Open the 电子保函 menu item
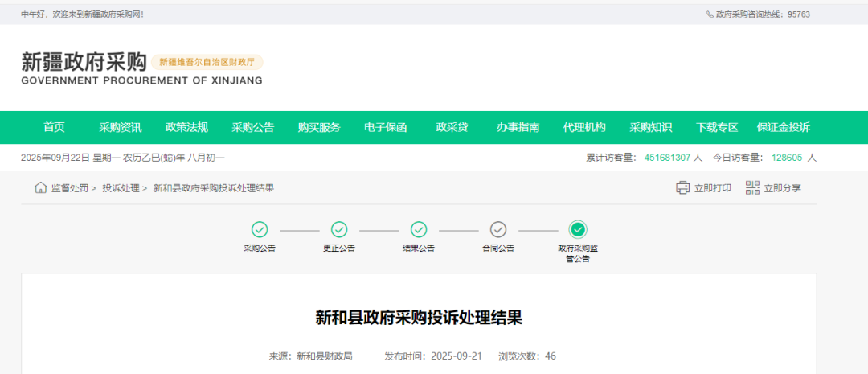Viewport: 868px width, 374px height. tap(385, 127)
